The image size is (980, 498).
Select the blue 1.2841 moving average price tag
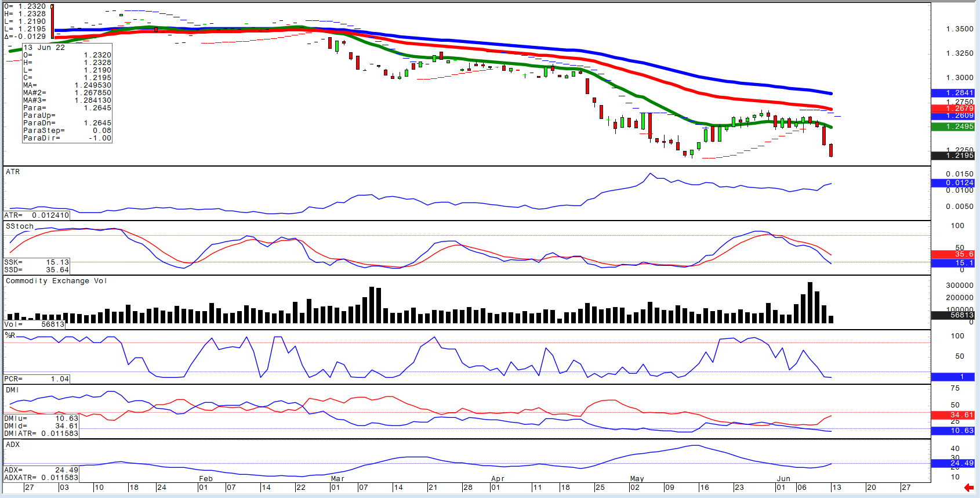tap(953, 93)
